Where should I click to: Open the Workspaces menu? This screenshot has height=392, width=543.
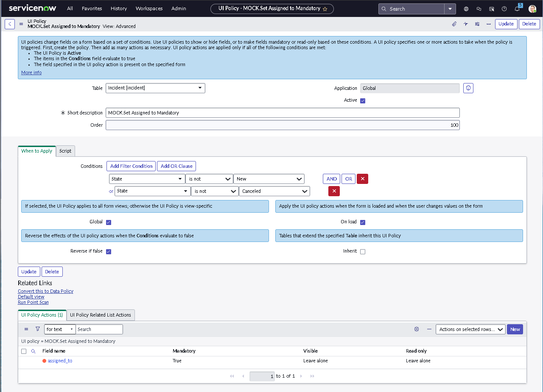(x=149, y=8)
